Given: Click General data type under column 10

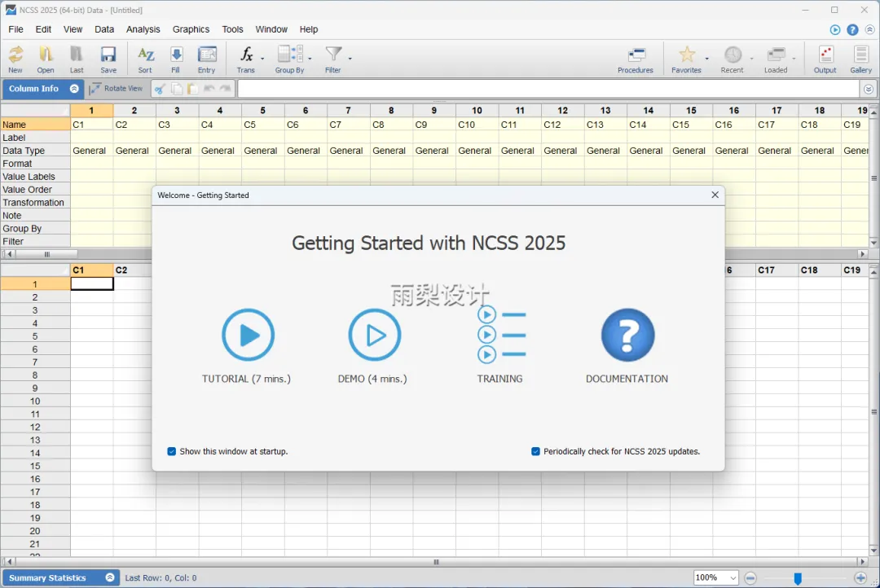Looking at the screenshot, I should point(477,151).
